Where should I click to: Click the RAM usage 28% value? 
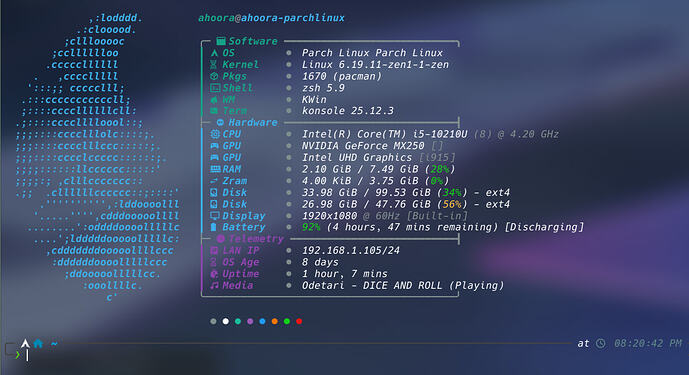(440, 169)
